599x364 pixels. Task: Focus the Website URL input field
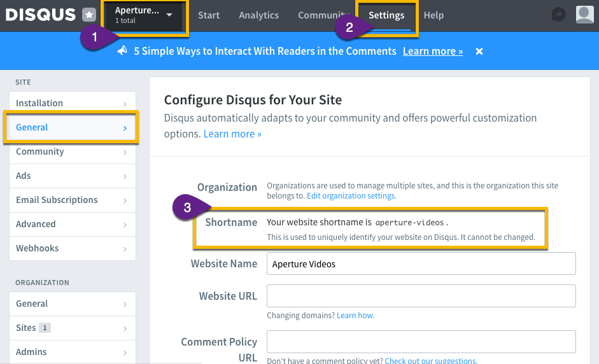[421, 296]
